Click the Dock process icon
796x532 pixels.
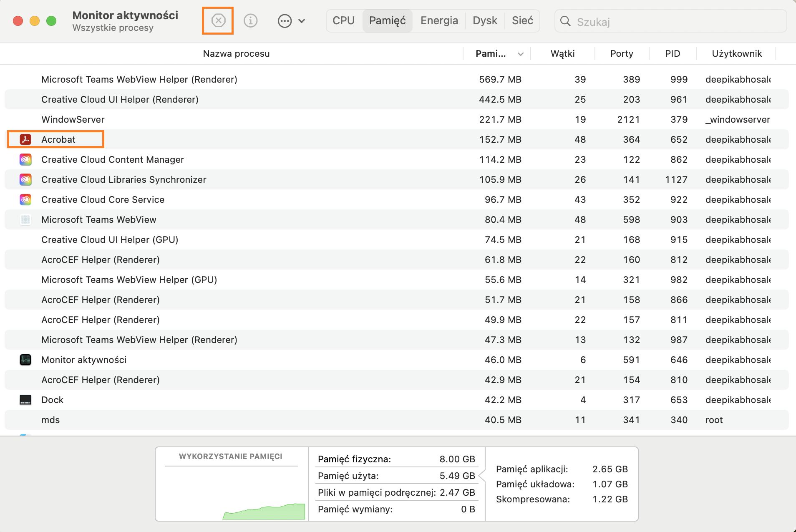click(x=25, y=400)
